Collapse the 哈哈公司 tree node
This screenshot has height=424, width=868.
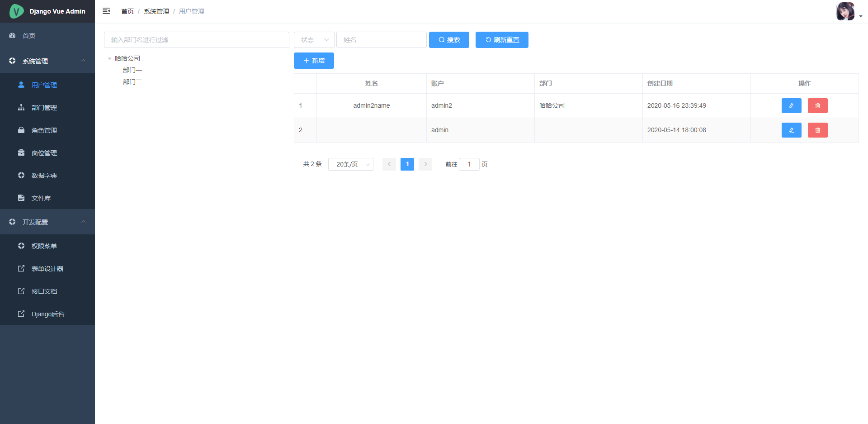tap(109, 59)
